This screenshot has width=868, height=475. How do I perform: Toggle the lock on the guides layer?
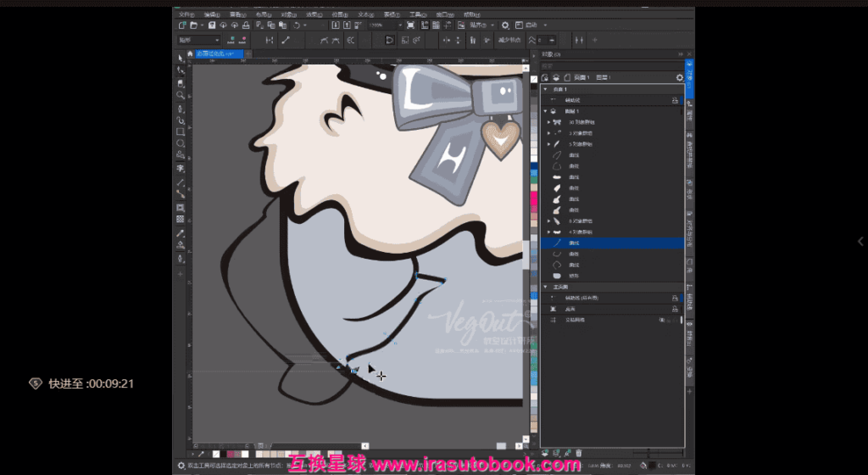click(675, 99)
